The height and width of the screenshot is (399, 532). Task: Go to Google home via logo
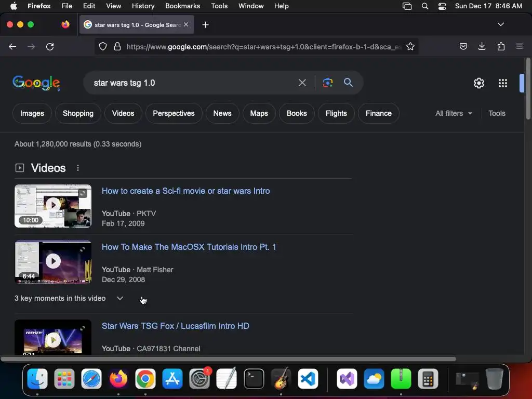(x=36, y=83)
